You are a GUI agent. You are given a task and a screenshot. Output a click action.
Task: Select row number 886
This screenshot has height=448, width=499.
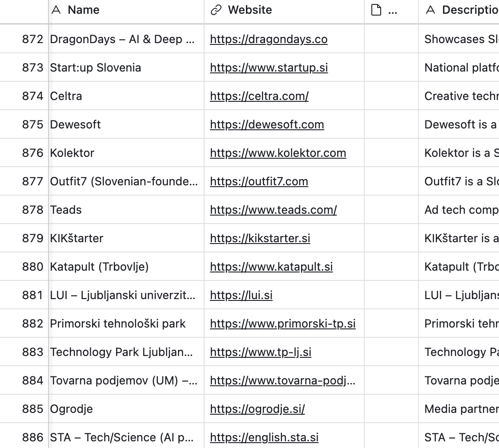(32, 437)
